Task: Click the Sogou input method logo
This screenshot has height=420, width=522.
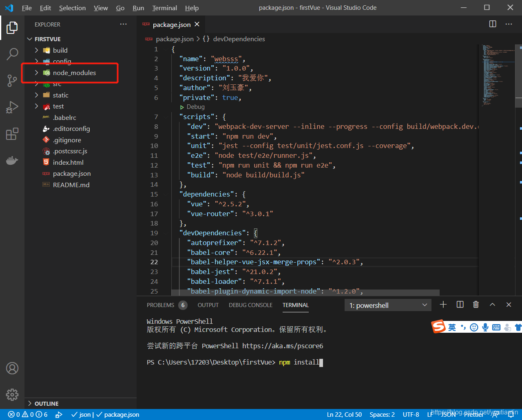Action: pyautogui.click(x=439, y=327)
